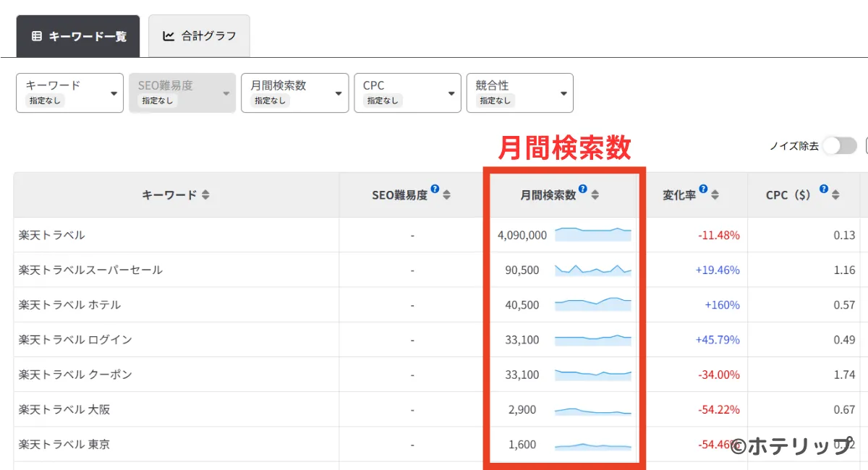
Task: Toggle the ノイズ除去 switch
Action: click(839, 145)
